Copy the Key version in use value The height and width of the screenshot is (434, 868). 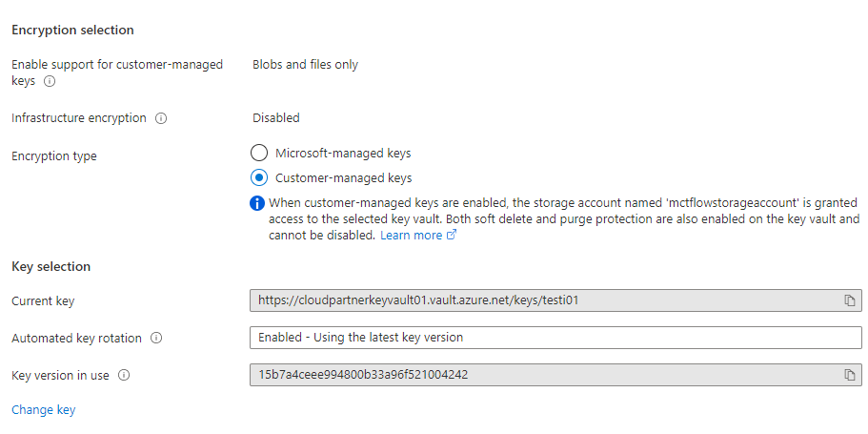click(849, 375)
